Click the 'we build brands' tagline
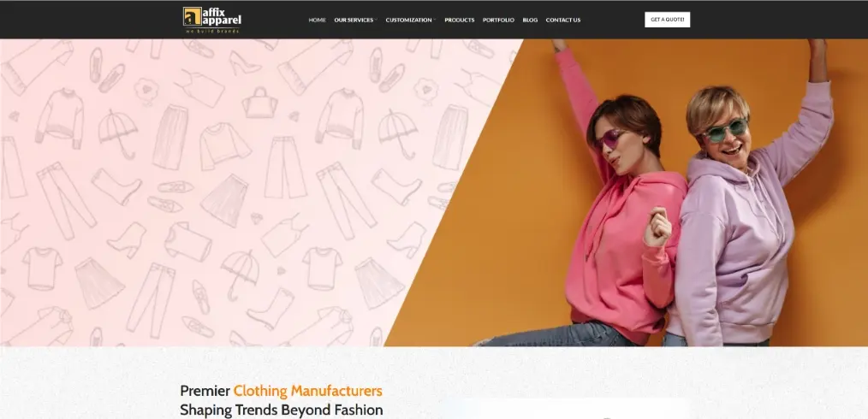This screenshot has width=868, height=419. 212,31
